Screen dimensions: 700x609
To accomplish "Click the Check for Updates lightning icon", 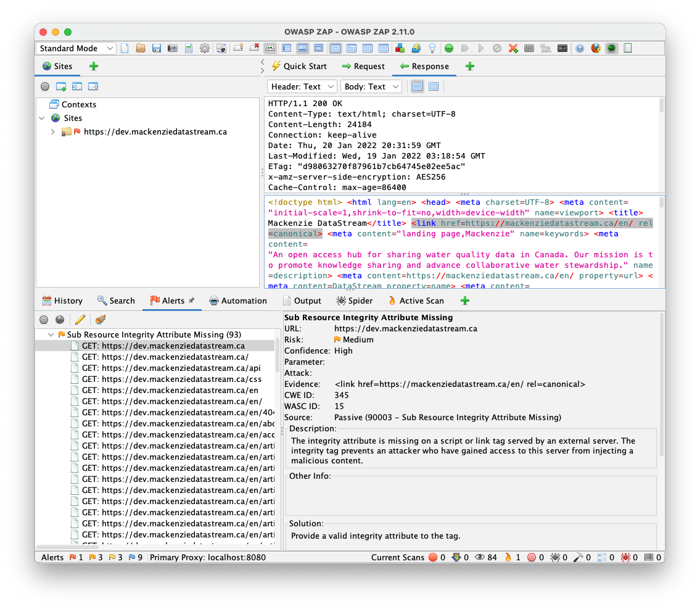I will click(416, 48).
